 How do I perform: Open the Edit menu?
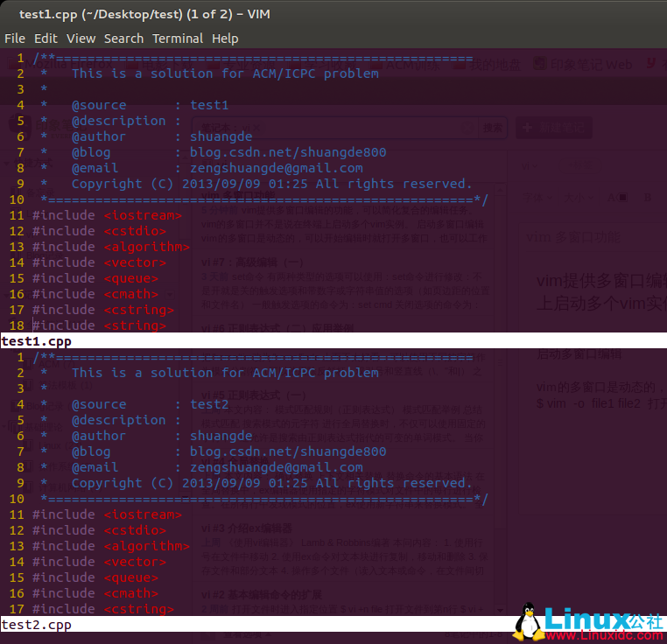(45, 38)
